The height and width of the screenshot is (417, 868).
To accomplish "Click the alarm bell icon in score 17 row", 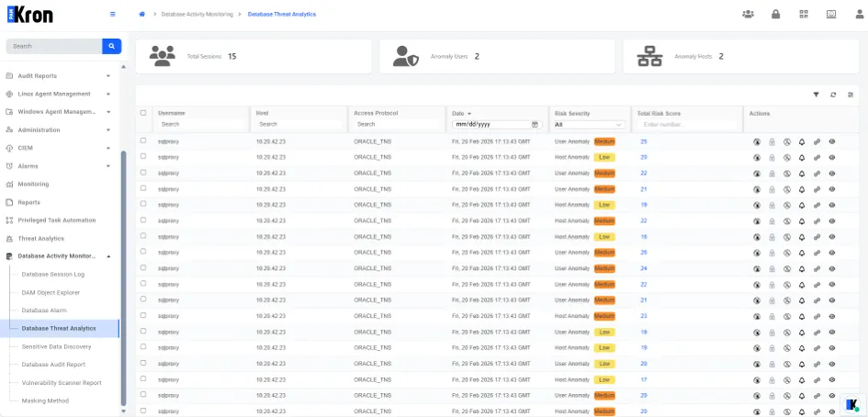I will click(802, 380).
